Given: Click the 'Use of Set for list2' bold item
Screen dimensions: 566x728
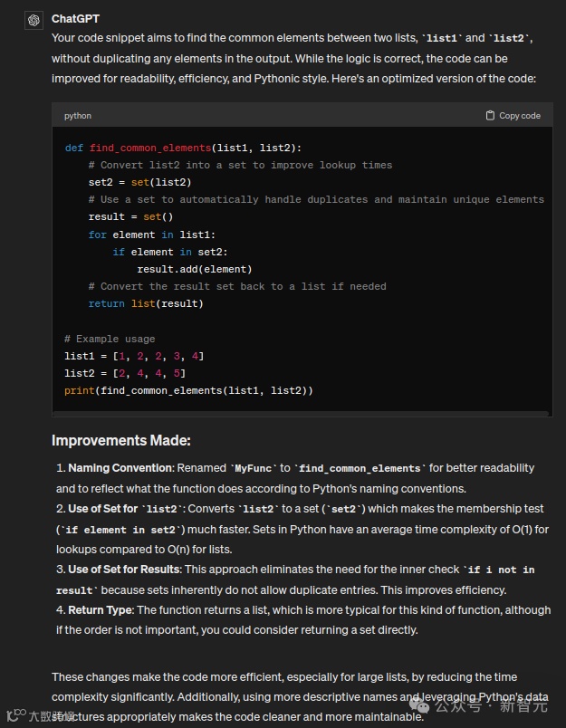Looking at the screenshot, I should pos(125,509).
